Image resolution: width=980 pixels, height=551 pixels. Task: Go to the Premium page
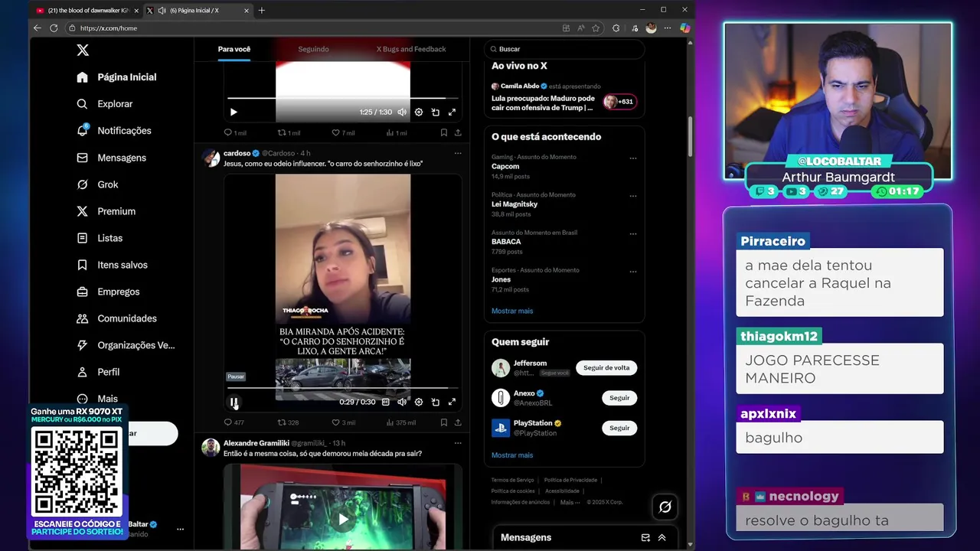coord(106,211)
